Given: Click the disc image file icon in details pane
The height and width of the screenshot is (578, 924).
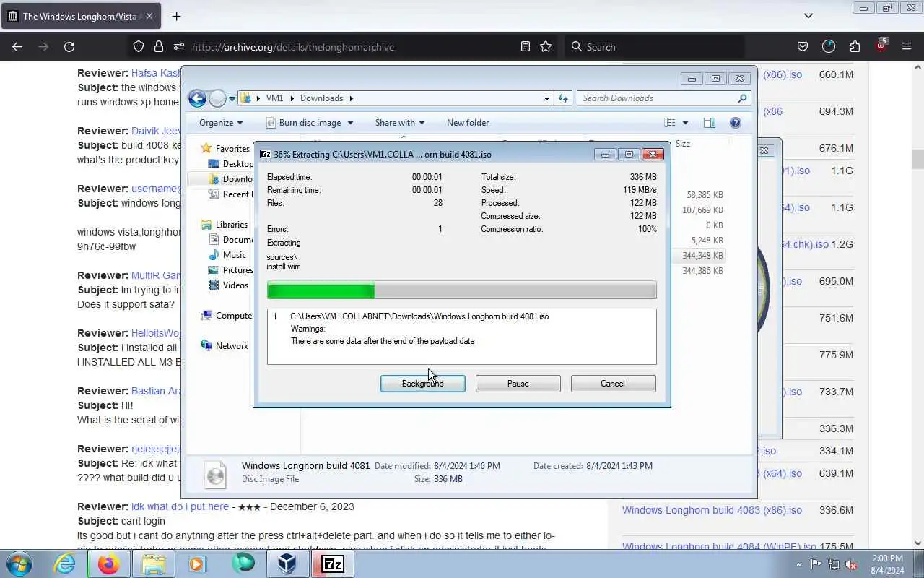Looking at the screenshot, I should pos(215,475).
